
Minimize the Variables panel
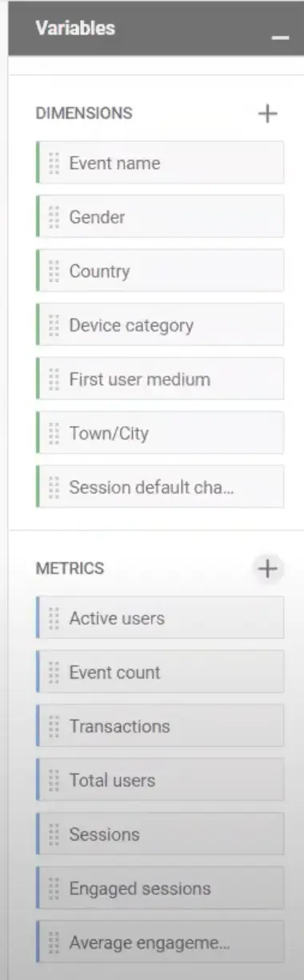[x=280, y=38]
